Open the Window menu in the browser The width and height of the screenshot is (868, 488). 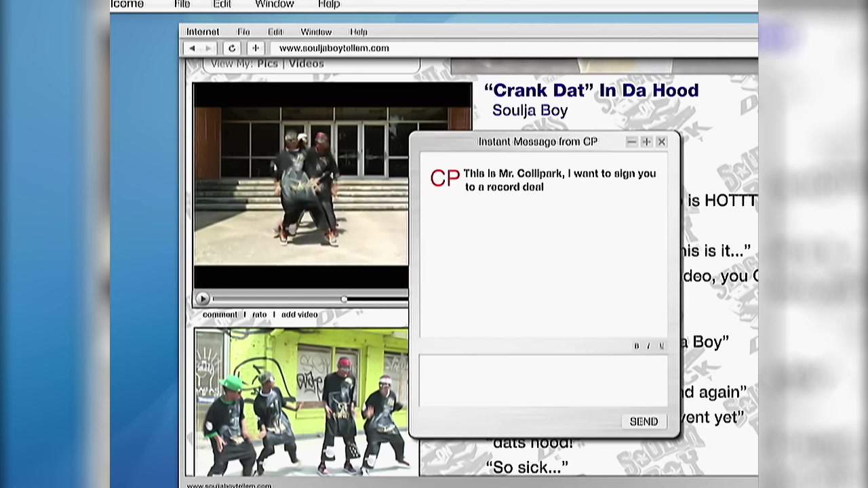(x=316, y=32)
